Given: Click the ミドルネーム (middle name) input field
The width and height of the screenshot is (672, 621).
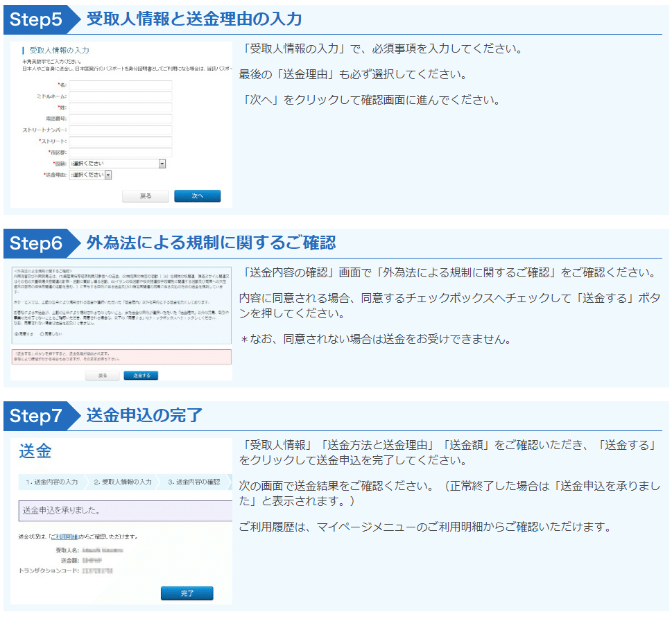Looking at the screenshot, I should (119, 97).
